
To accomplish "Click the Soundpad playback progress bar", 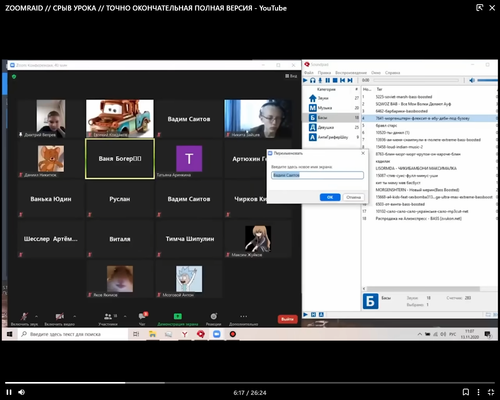I will (x=416, y=80).
